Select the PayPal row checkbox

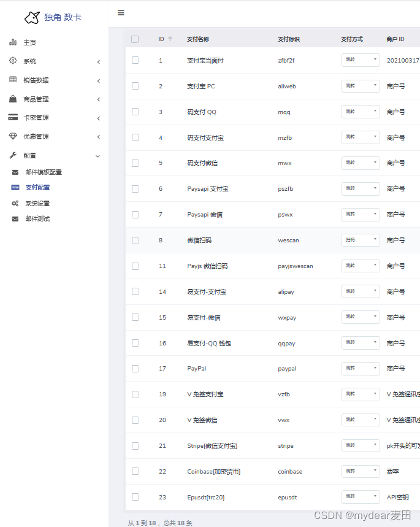136,369
